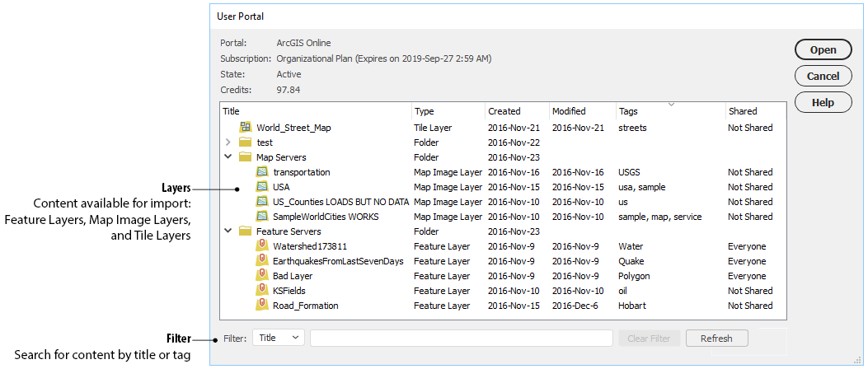Click the 'Polygon' tag cell
Image resolution: width=868 pixels, height=369 pixels.
tap(634, 275)
